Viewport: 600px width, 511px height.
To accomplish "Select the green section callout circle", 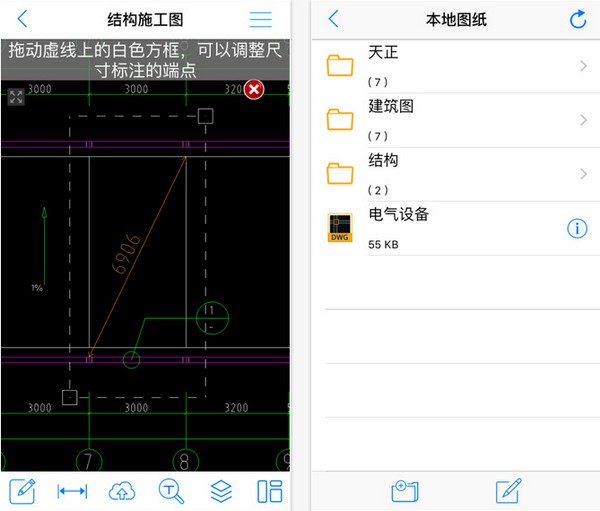I will pyautogui.click(x=212, y=318).
